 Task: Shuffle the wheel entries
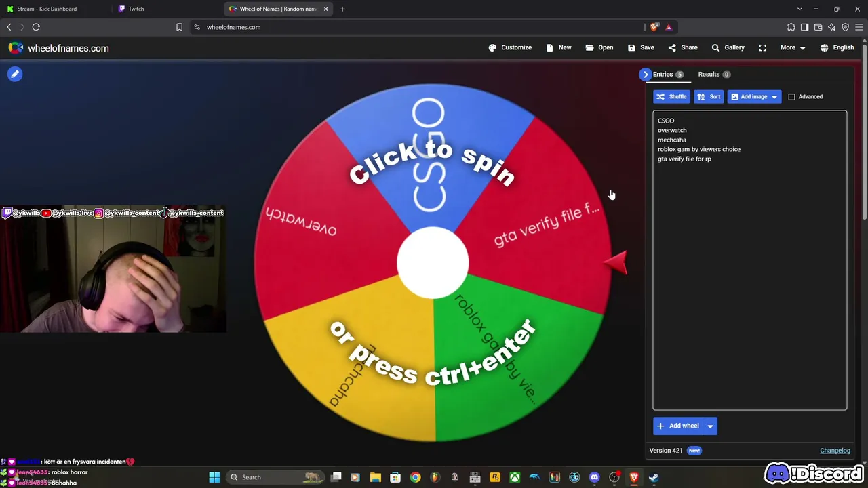coord(671,97)
